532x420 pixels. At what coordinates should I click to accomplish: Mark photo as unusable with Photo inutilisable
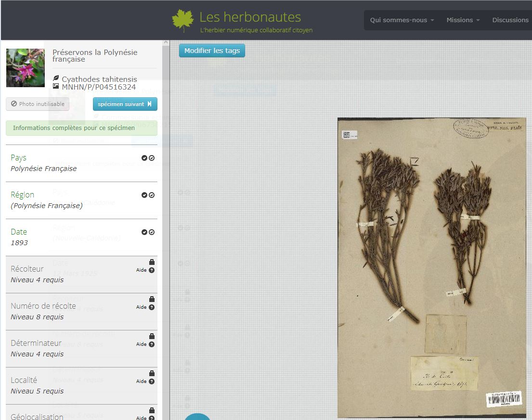click(x=38, y=104)
